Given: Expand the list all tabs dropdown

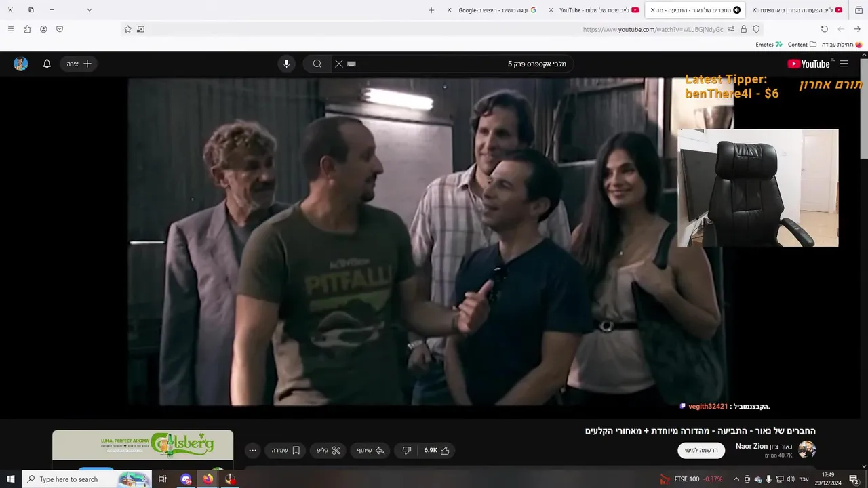Looking at the screenshot, I should point(89,10).
